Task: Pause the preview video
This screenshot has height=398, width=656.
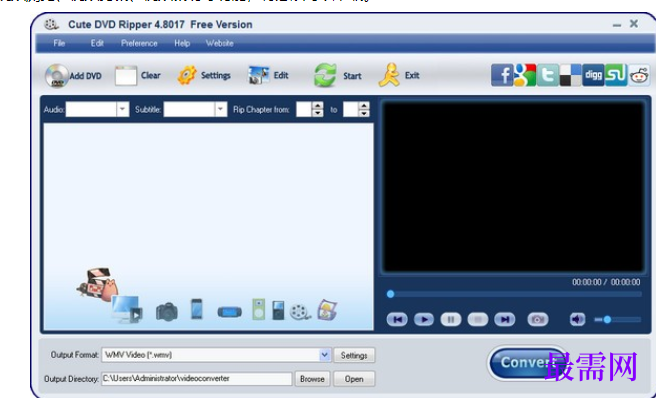Action: [x=451, y=320]
